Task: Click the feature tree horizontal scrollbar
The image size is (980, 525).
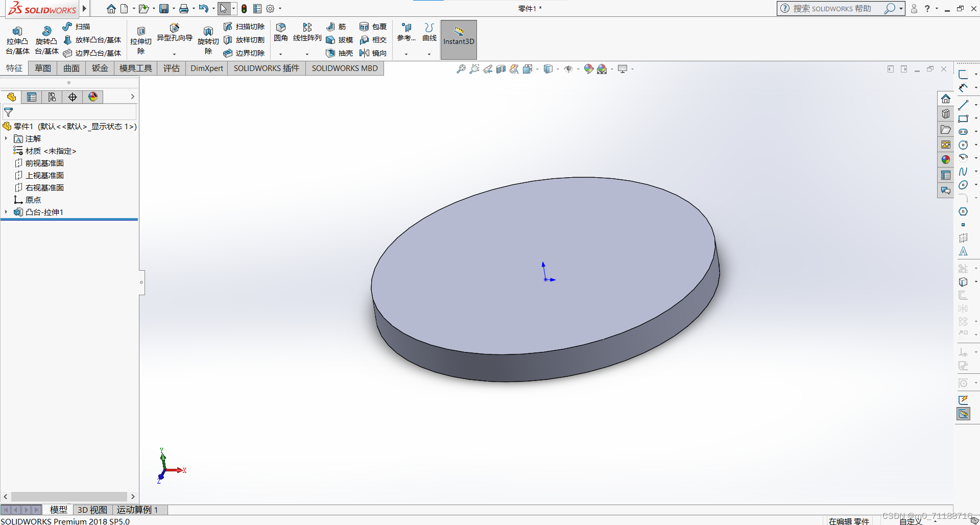Action: [x=69, y=496]
